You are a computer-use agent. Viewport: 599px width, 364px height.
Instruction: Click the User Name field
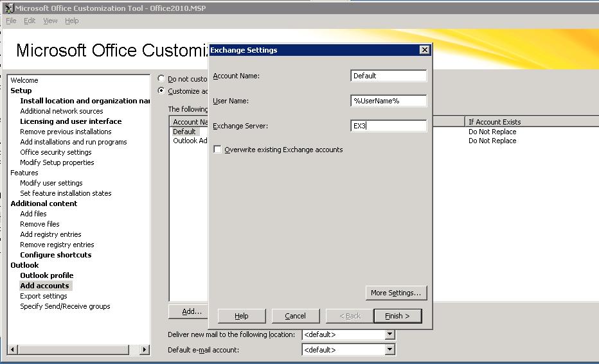388,101
